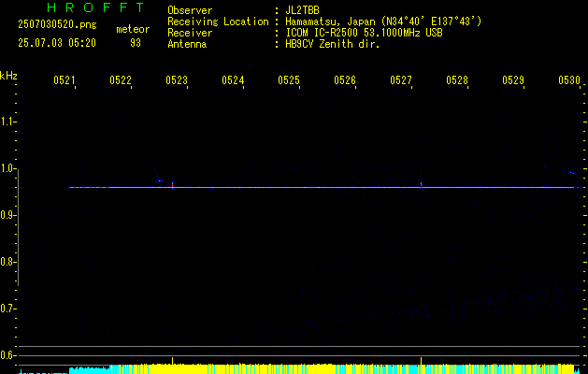This screenshot has width=588, height=374.
Task: Click the 0529 time axis marker
Action: pos(513,80)
